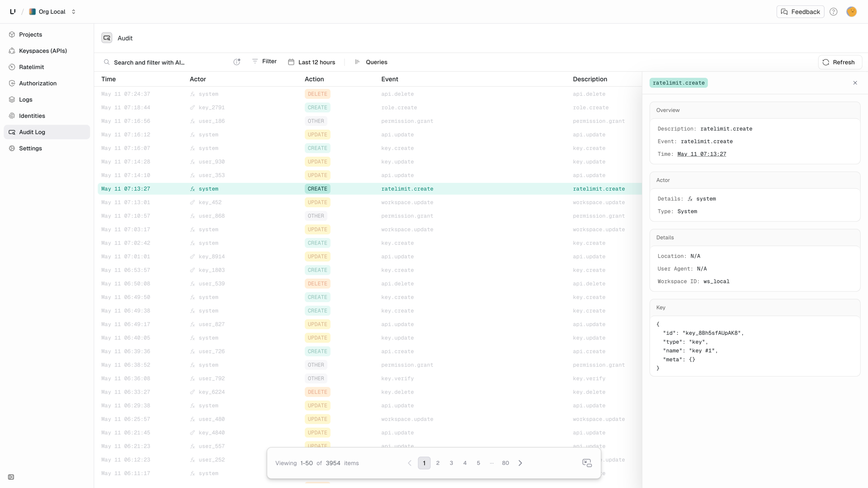
Task: Focus the Search and filter with AI field
Action: point(167,62)
